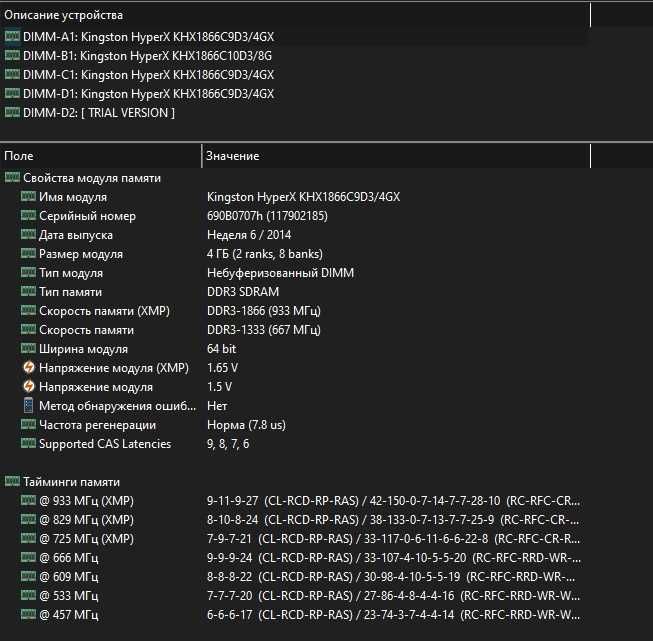Screen dimensions: 653x641
Task: Click the icon beside @ 457 МГц
Action: point(28,614)
